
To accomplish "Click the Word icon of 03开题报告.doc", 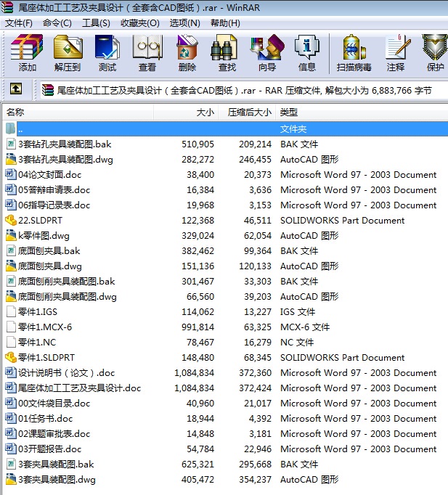I will point(11,449).
